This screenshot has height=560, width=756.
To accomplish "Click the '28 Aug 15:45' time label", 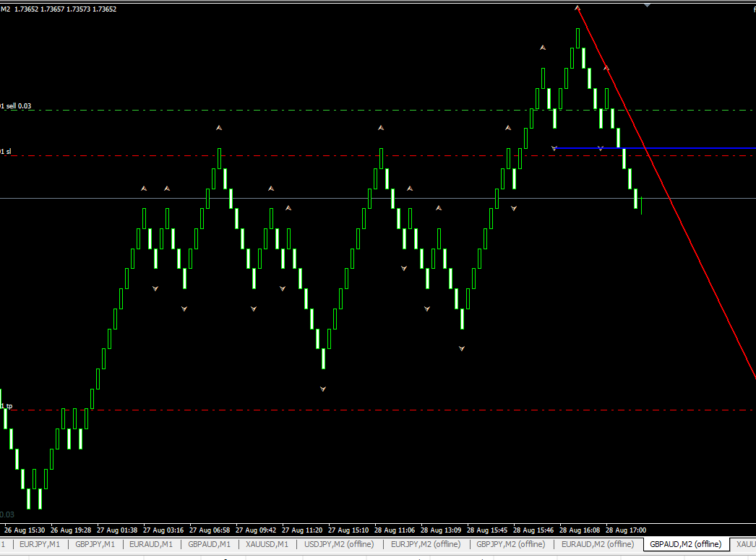I will 487,530.
